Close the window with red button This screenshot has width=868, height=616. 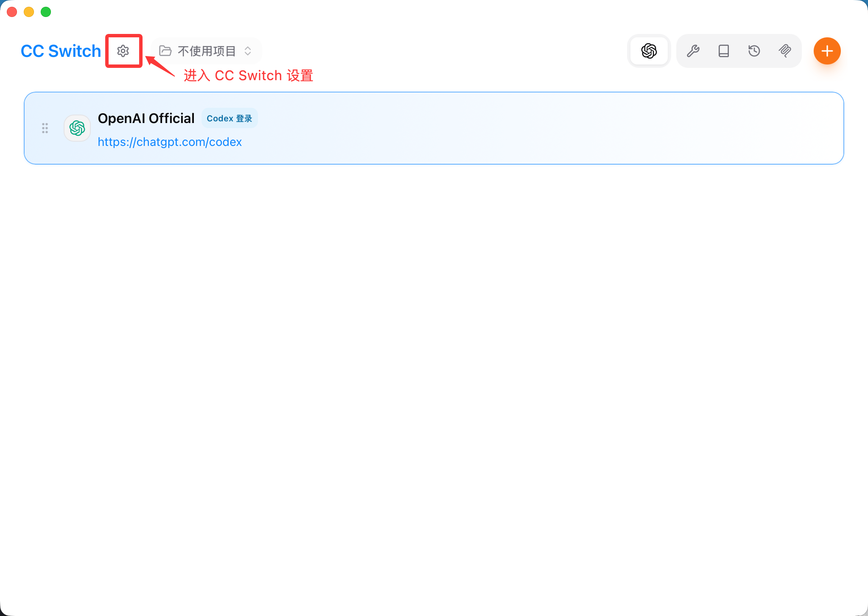coord(12,12)
